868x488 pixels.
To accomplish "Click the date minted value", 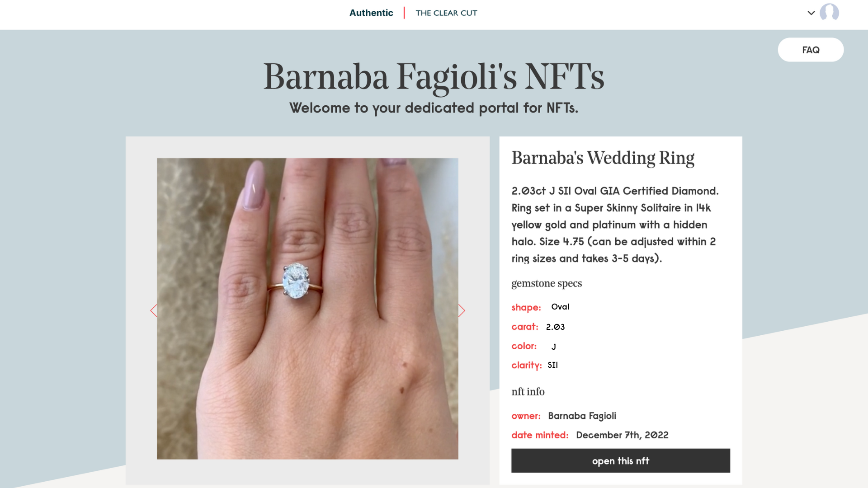I will (x=622, y=435).
